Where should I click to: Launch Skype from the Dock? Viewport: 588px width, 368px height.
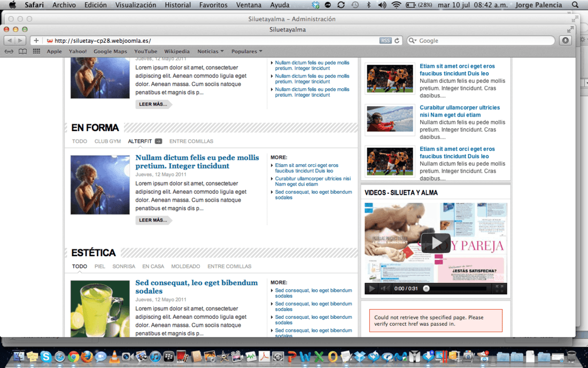pos(46,356)
